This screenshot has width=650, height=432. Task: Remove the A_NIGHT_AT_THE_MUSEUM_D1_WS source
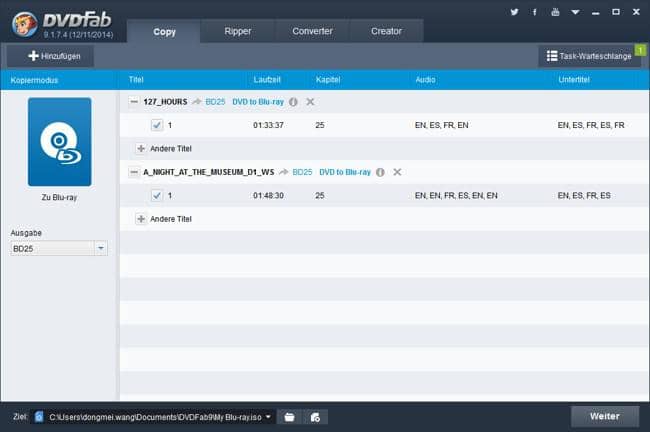(397, 172)
